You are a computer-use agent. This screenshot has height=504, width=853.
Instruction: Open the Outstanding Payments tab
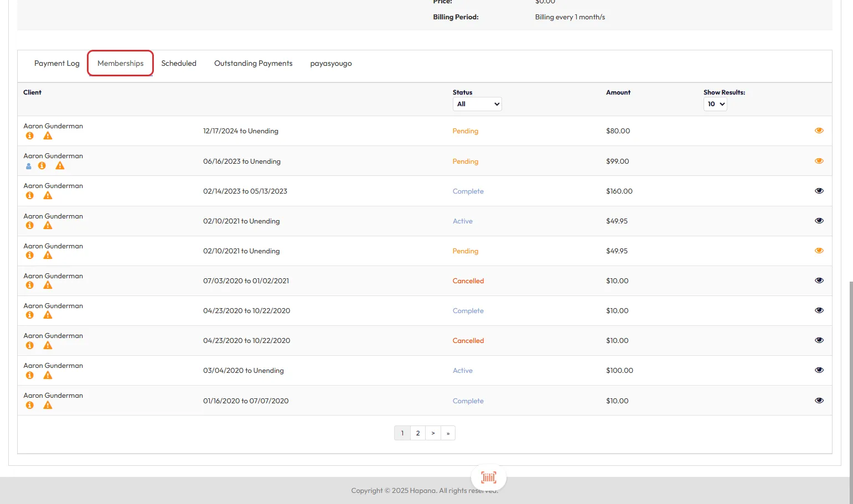253,64
